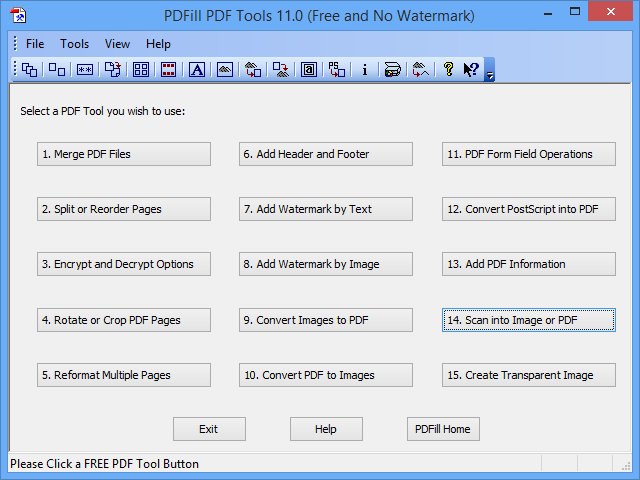Click the 3. Encrypt and Decrypt Options button
Screen dimensions: 640x480
click(124, 264)
